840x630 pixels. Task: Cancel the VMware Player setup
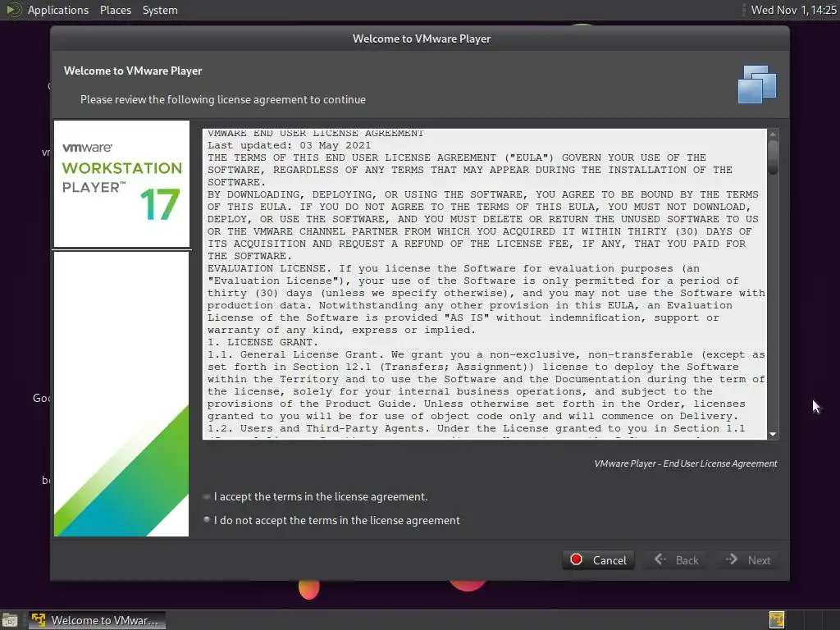598,559
